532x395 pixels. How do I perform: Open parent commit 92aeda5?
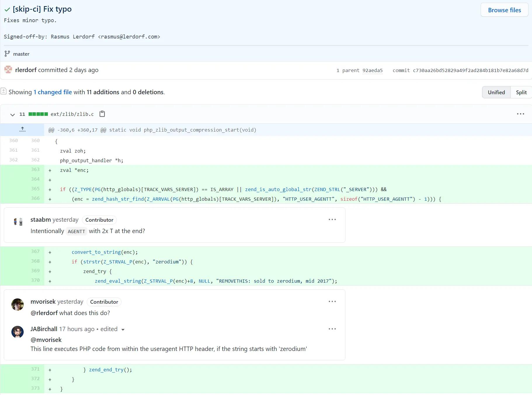pos(373,70)
